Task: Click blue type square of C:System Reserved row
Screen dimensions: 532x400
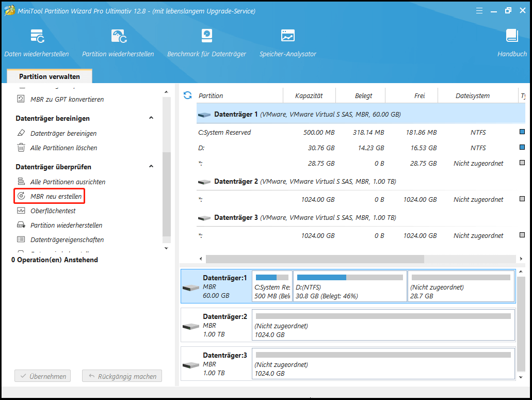Action: tap(522, 132)
